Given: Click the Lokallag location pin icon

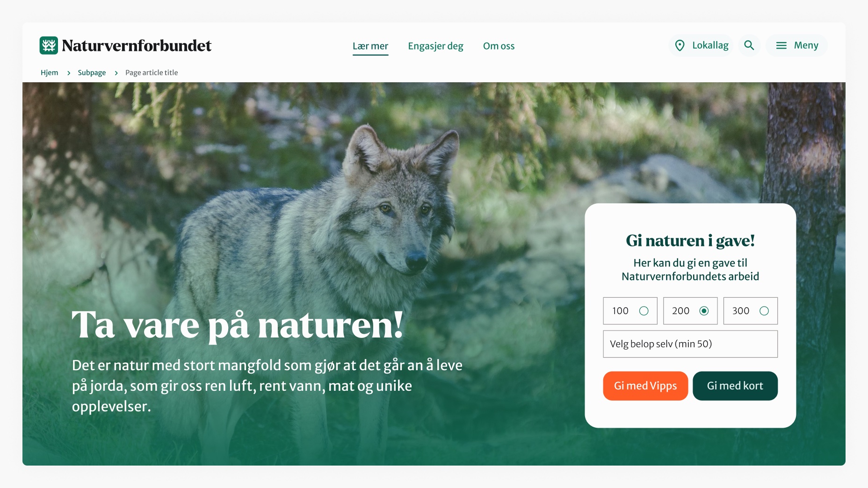Looking at the screenshot, I should [x=680, y=45].
